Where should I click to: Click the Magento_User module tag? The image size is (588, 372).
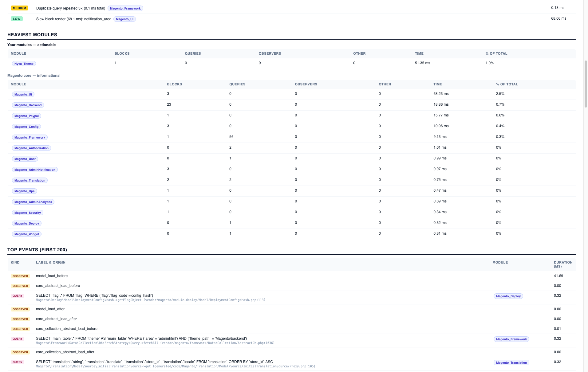tap(25, 159)
